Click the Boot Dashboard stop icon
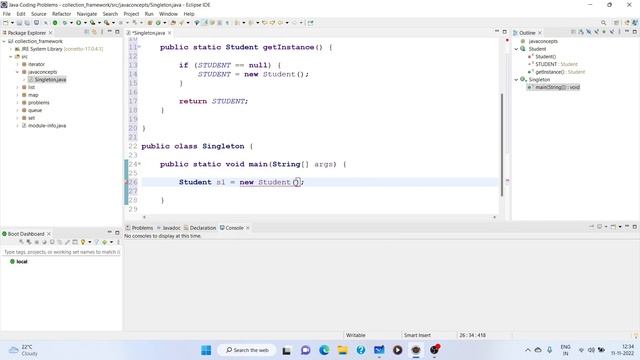This screenshot has height=360, width=640. (36, 242)
